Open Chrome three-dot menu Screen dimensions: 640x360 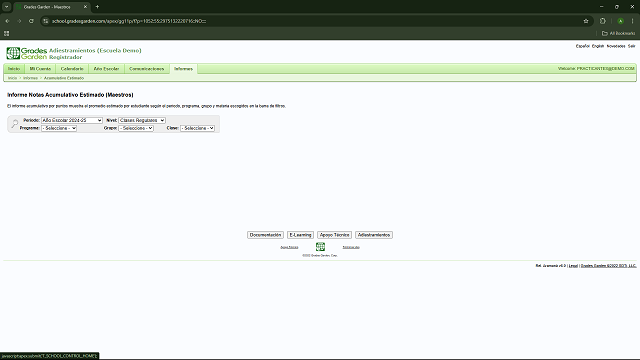pyautogui.click(x=633, y=21)
